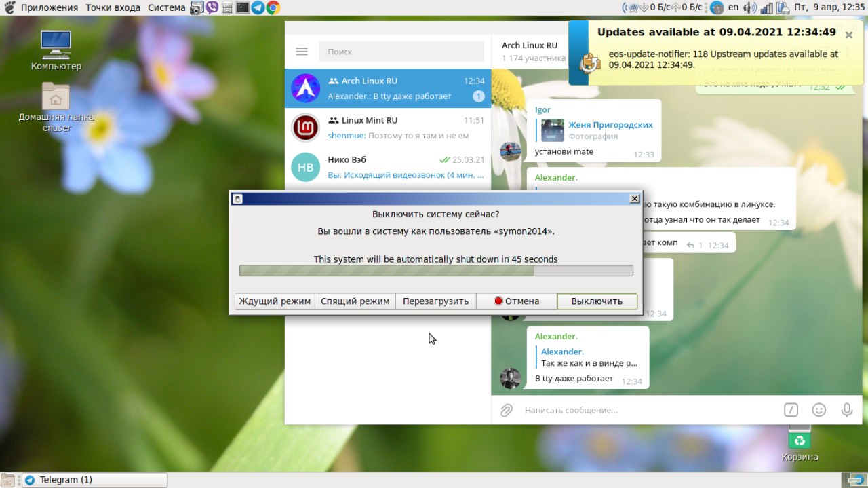Click the shutdown countdown progress bar
This screenshot has width=868, height=488.
[436, 271]
